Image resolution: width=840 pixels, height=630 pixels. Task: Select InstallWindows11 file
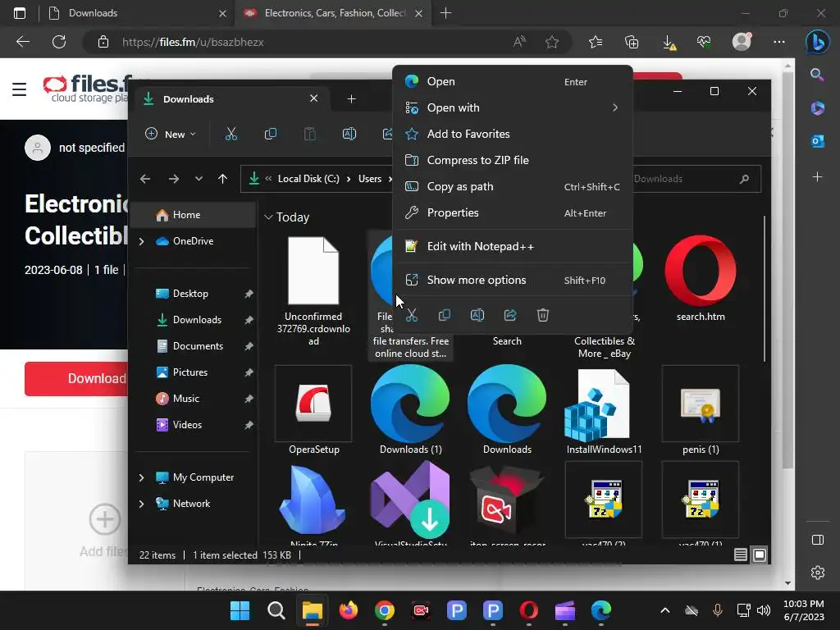tap(605, 410)
